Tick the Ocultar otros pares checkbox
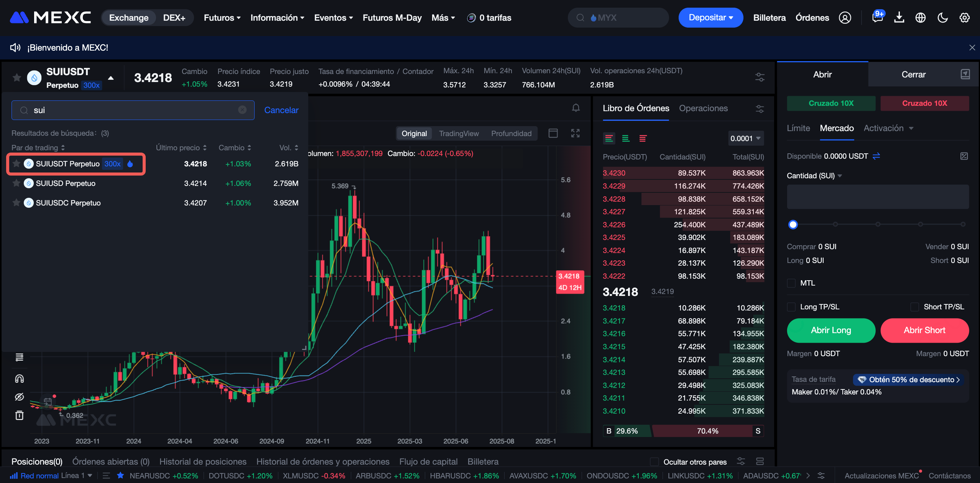This screenshot has height=483, width=980. click(654, 462)
